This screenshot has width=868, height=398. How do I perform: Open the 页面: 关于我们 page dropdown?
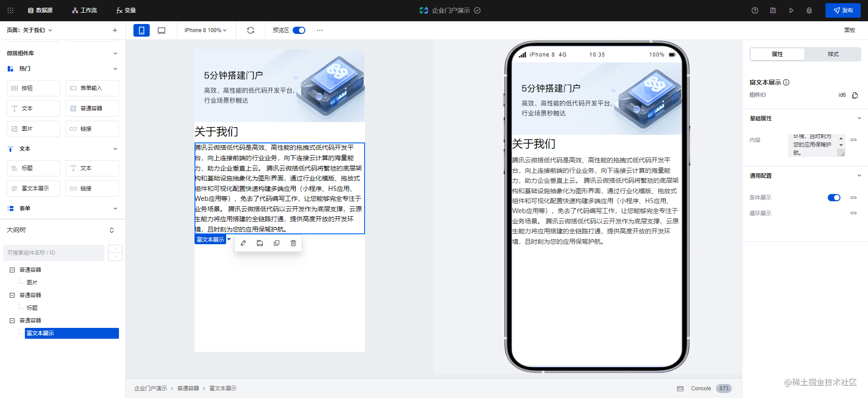point(29,30)
